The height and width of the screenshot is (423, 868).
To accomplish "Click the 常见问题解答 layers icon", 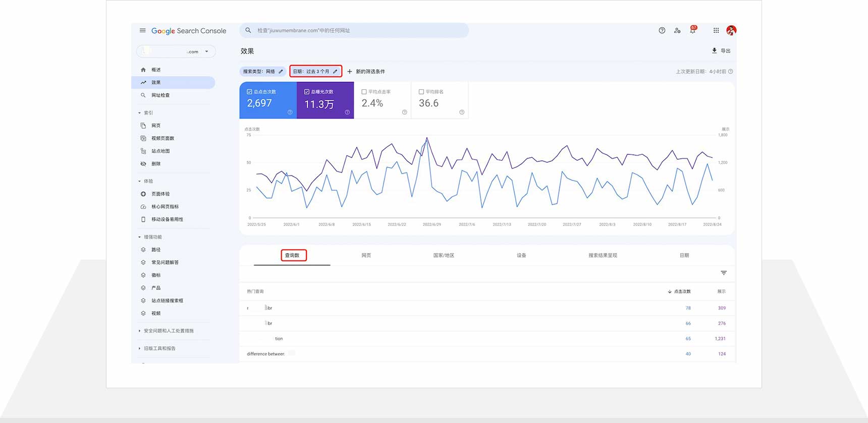I will click(143, 263).
